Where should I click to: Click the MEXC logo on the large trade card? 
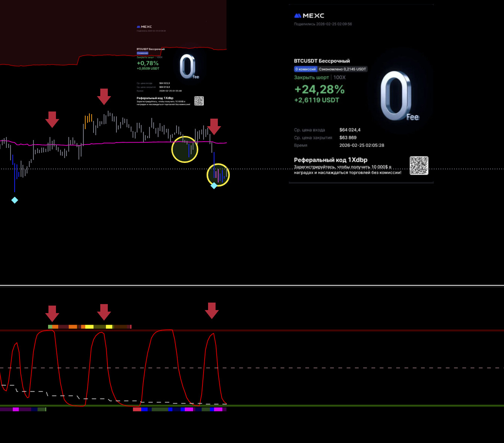point(309,16)
